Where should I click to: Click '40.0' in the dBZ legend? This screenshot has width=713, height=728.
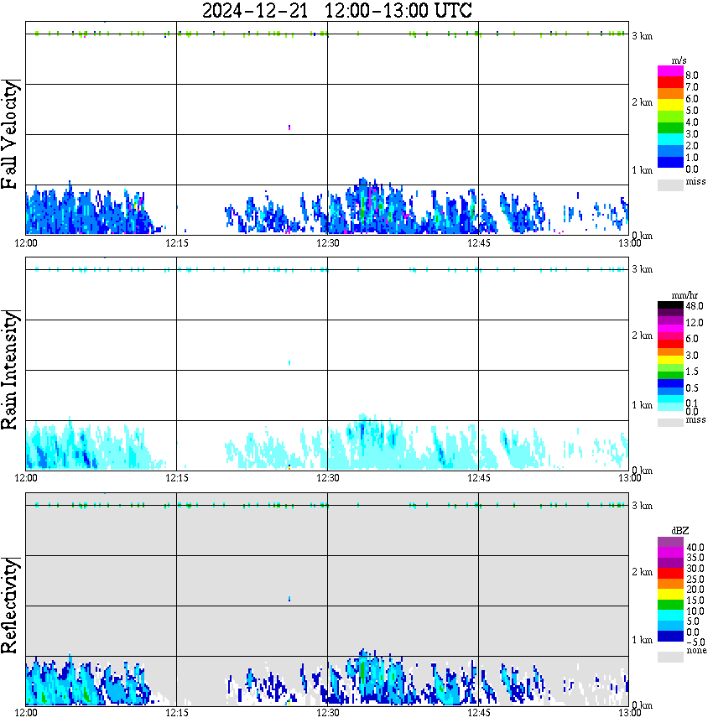click(x=695, y=548)
